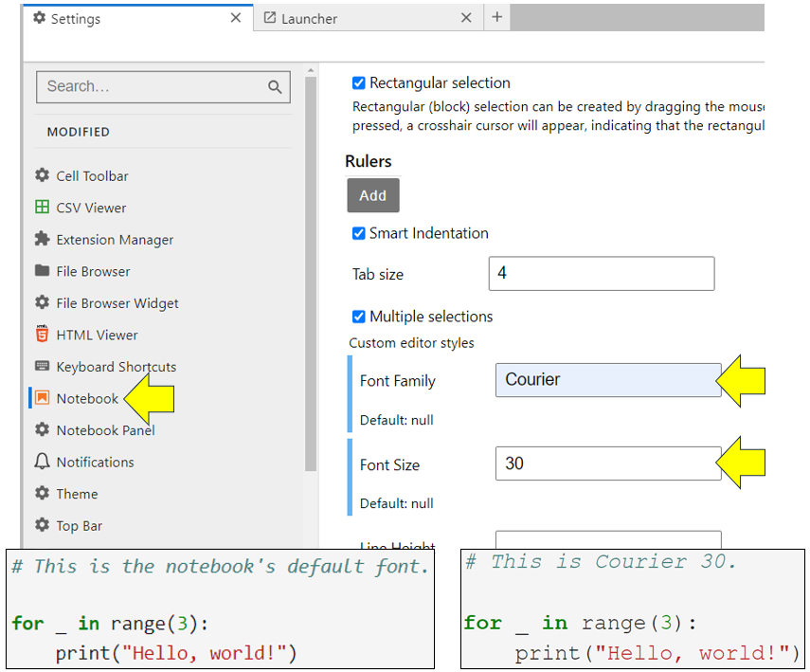Open CSV Viewer settings via grid icon

point(42,208)
